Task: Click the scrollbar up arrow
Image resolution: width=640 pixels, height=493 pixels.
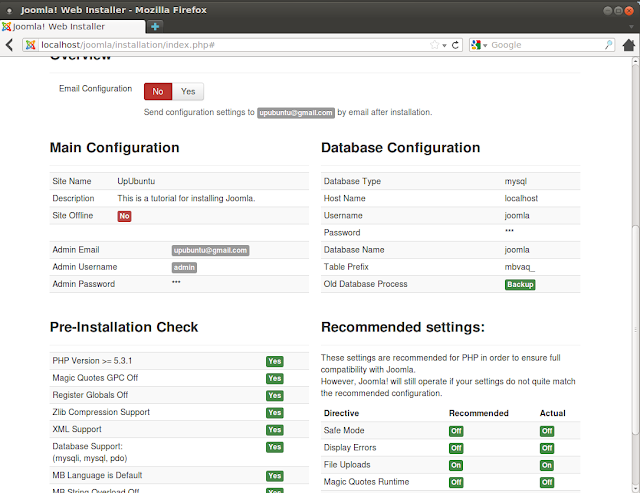Action: pyautogui.click(x=636, y=61)
